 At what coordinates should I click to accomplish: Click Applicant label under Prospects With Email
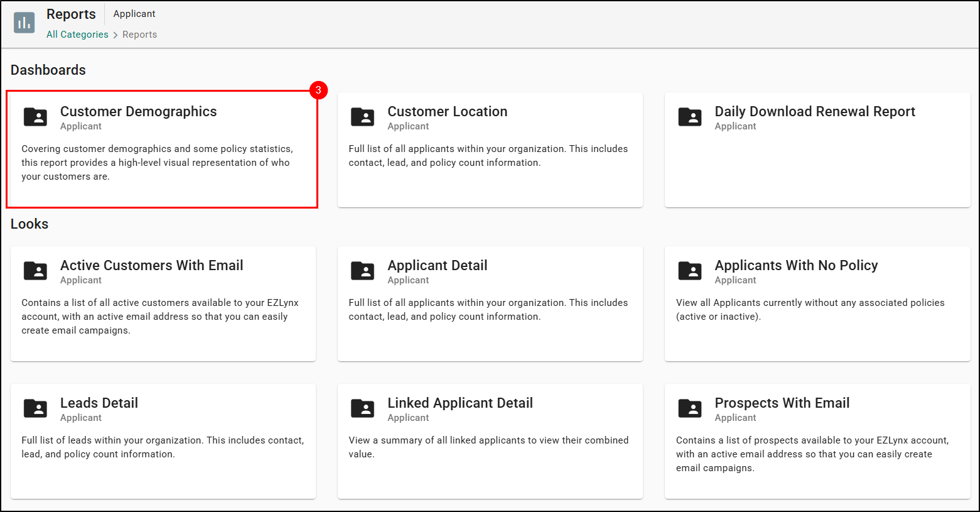[x=735, y=418]
